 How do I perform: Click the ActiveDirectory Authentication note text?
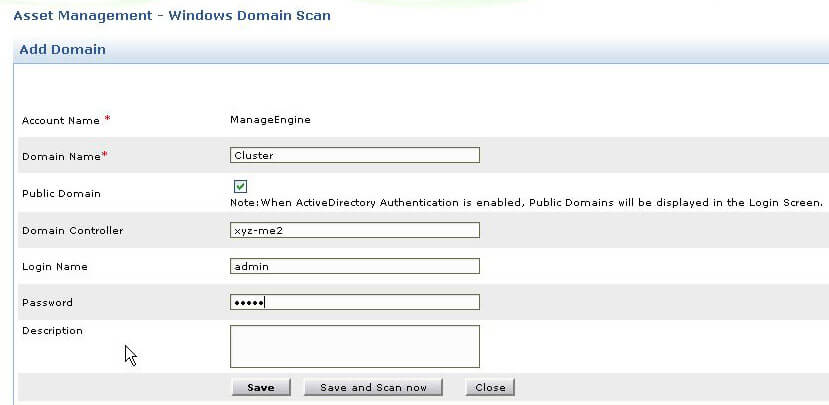pos(526,203)
